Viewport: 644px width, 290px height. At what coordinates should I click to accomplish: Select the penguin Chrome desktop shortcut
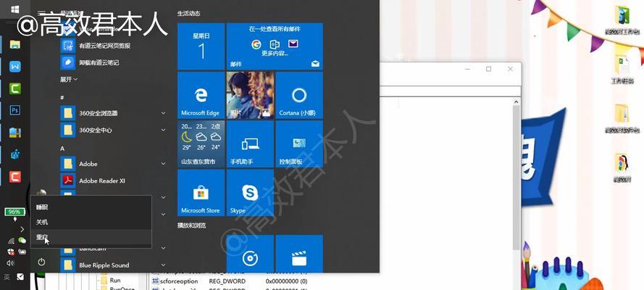tap(622, 167)
